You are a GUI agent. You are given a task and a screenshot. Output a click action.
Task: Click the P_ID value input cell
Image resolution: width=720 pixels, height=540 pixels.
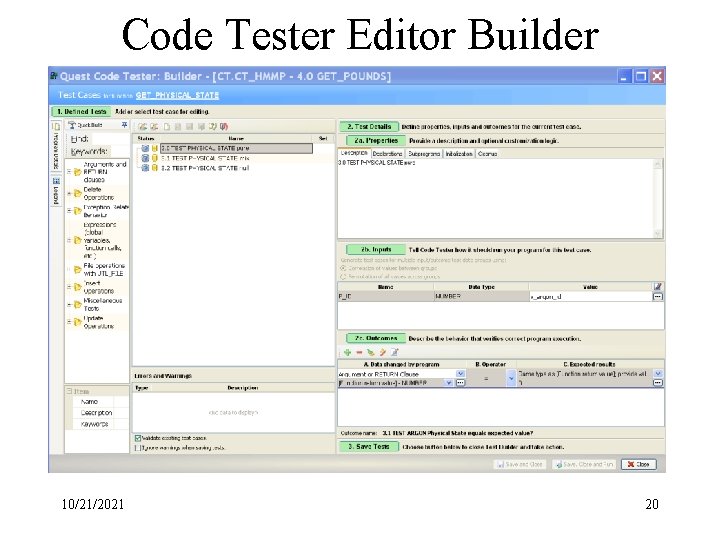[590, 297]
